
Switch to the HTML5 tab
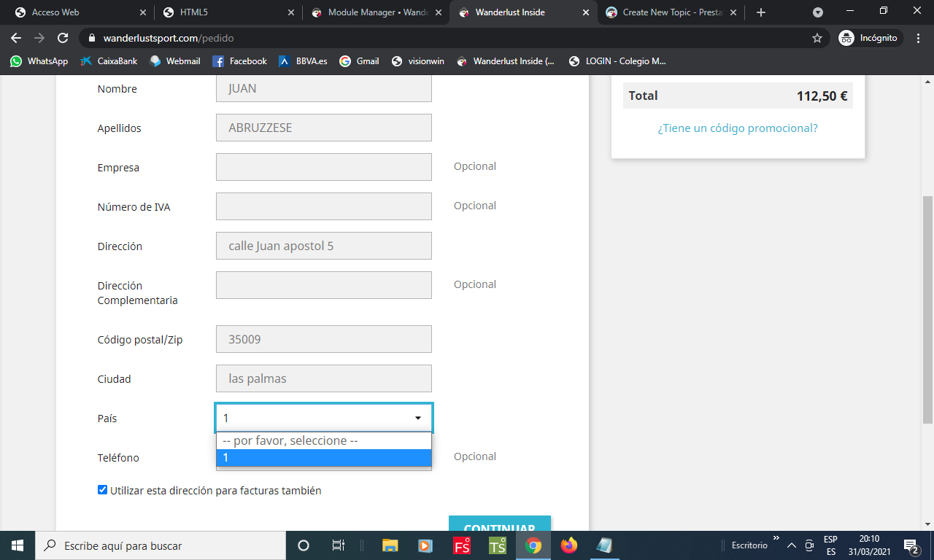click(227, 12)
